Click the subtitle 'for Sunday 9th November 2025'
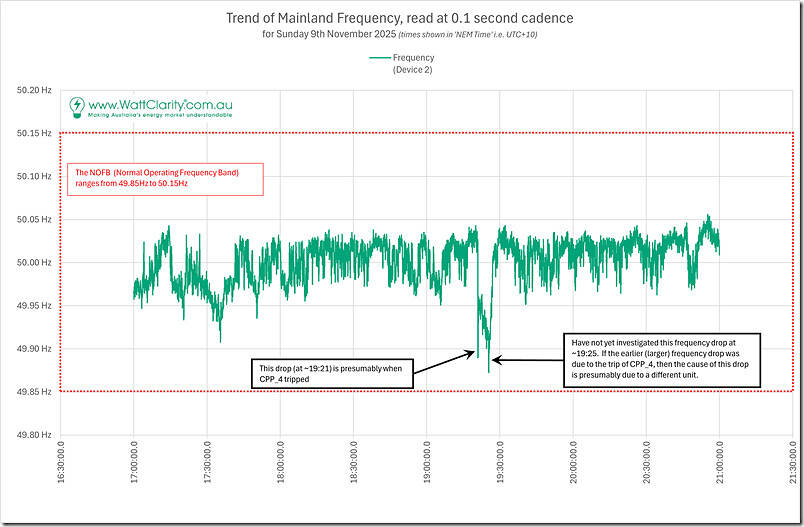Screen dimensions: 804x527 click(328, 36)
